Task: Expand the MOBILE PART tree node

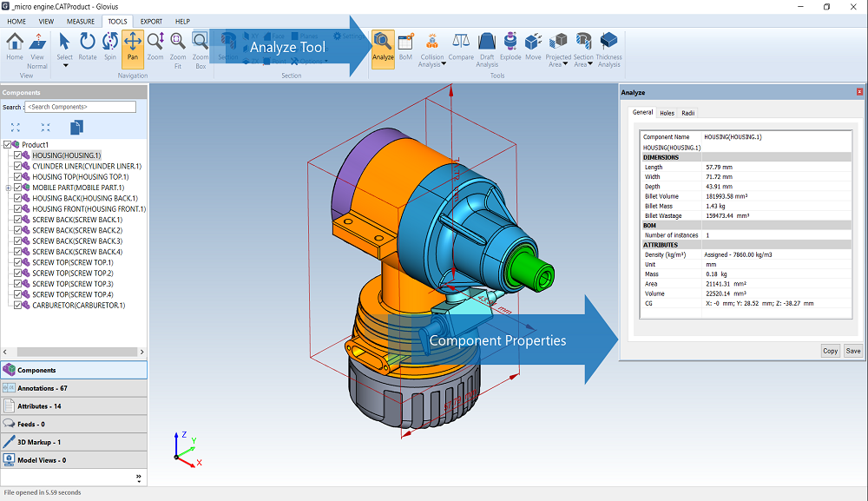Action: coord(9,188)
